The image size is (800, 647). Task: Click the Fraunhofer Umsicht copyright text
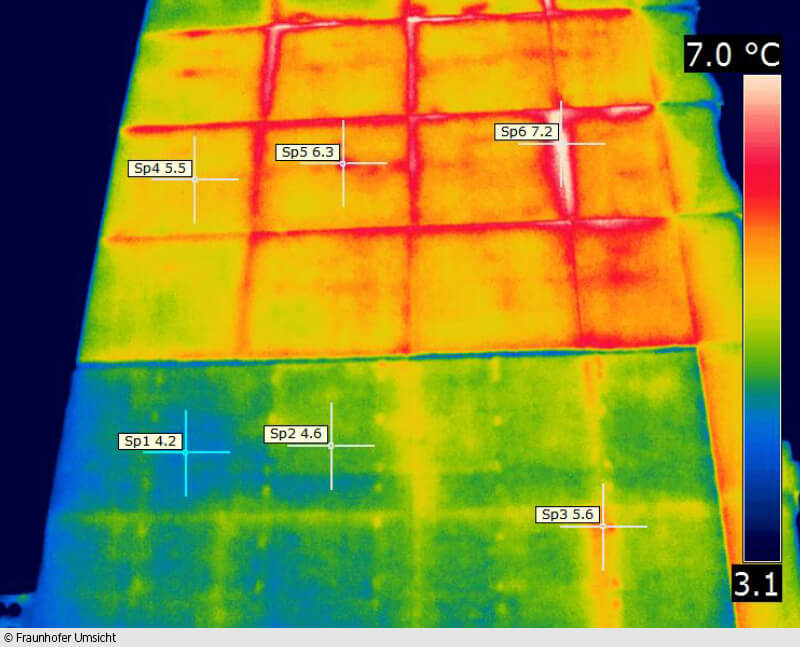pos(60,638)
